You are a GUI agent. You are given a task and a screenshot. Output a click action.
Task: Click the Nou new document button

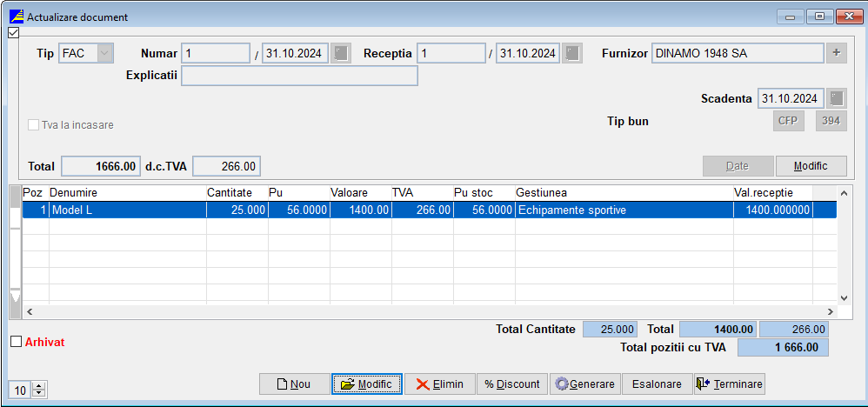pyautogui.click(x=294, y=384)
